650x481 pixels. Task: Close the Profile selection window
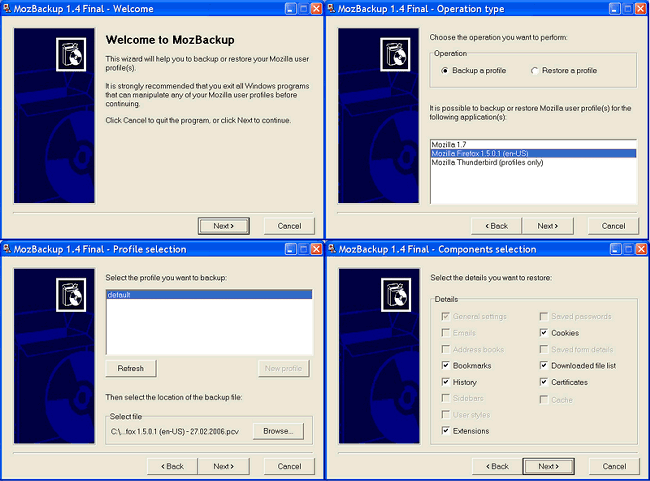pos(316,249)
